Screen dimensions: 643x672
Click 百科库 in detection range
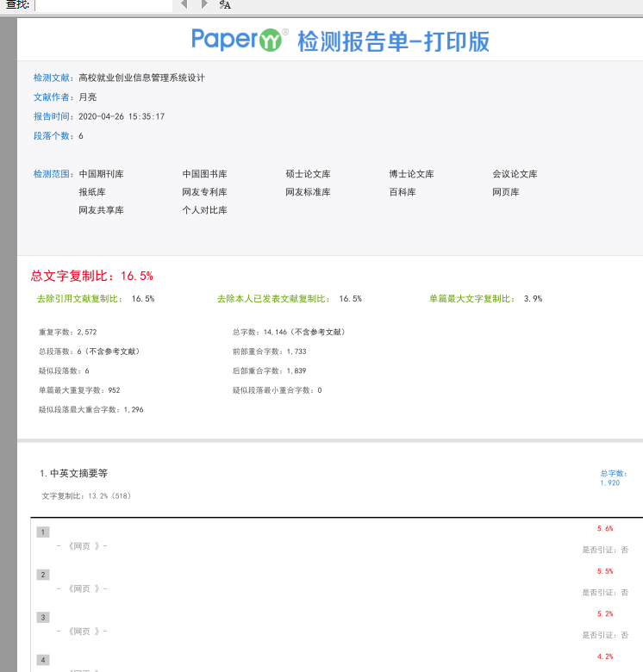click(403, 192)
